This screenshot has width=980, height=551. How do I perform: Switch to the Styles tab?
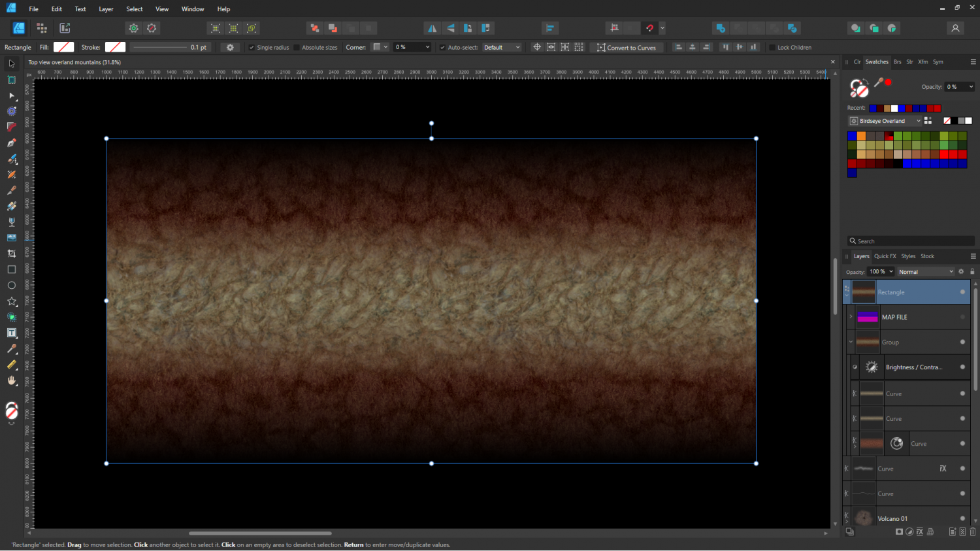(908, 256)
